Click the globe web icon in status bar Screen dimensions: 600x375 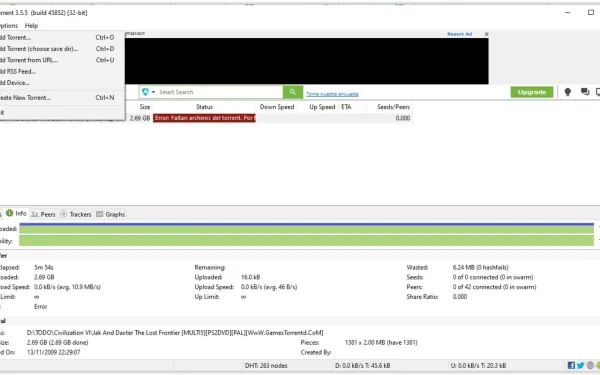pyautogui.click(x=590, y=365)
